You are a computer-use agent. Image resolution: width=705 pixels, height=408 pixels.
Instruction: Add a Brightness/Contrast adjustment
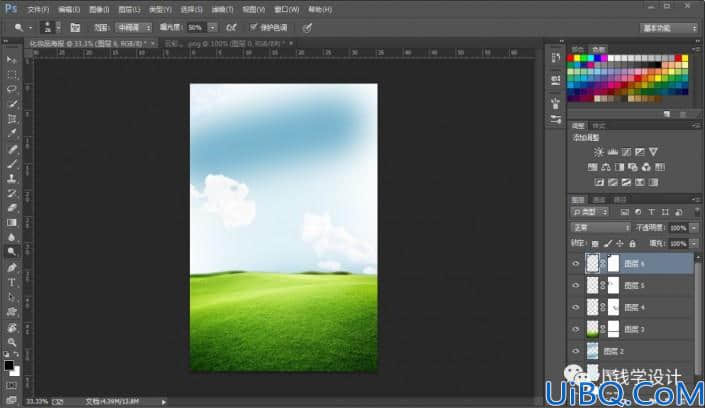[x=598, y=152]
